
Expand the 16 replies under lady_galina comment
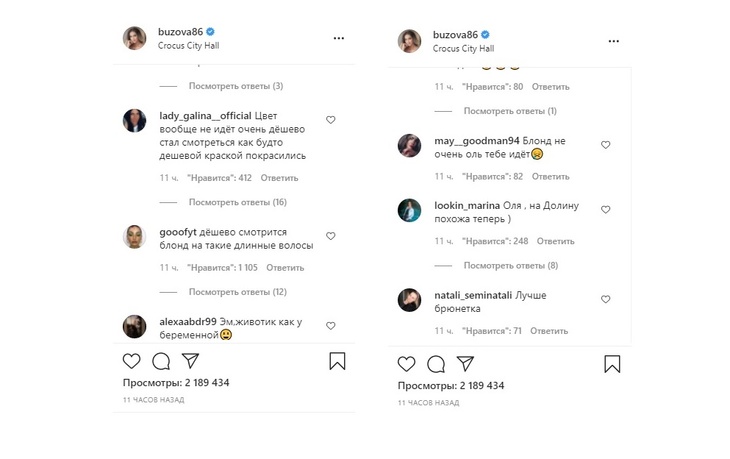(x=237, y=202)
